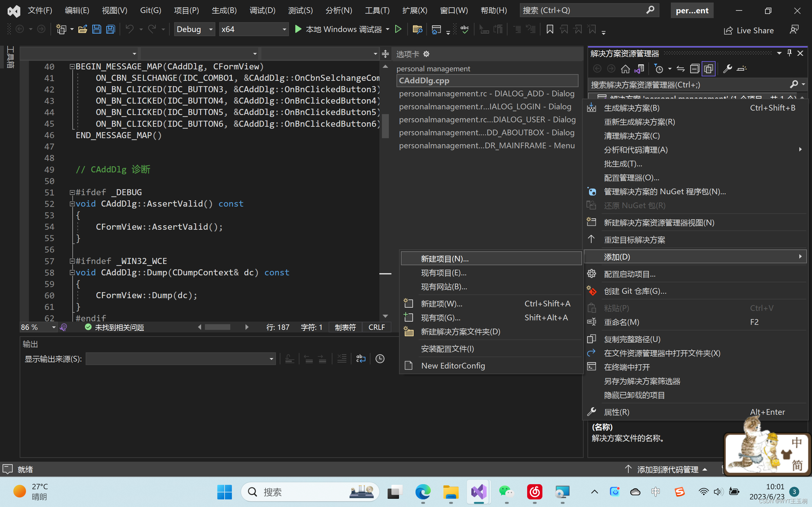Start the 本地 Windows 调试器 (green play icon)
Image resolution: width=812 pixels, height=507 pixels.
298,29
